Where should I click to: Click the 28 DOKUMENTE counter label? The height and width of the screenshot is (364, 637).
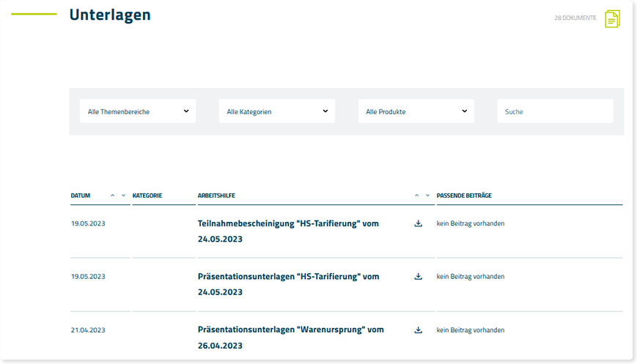click(575, 18)
